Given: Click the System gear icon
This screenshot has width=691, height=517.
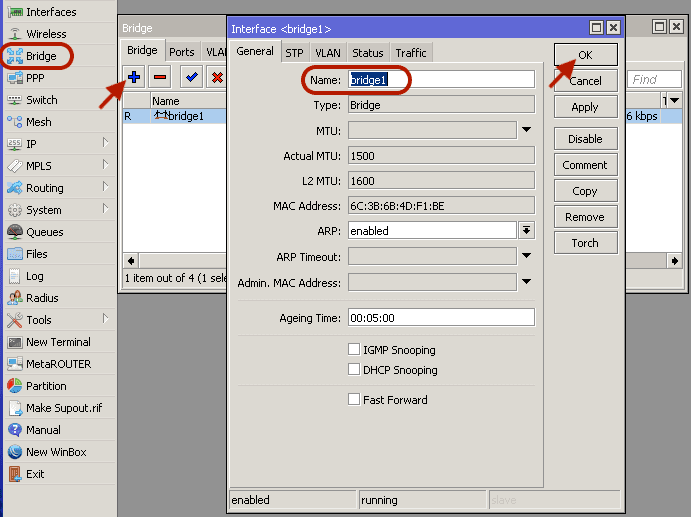Looking at the screenshot, I should pyautogui.click(x=15, y=210).
